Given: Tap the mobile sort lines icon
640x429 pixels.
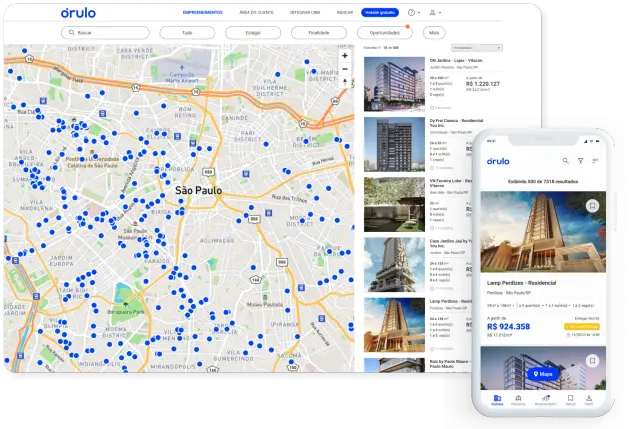Looking at the screenshot, I should [x=595, y=160].
